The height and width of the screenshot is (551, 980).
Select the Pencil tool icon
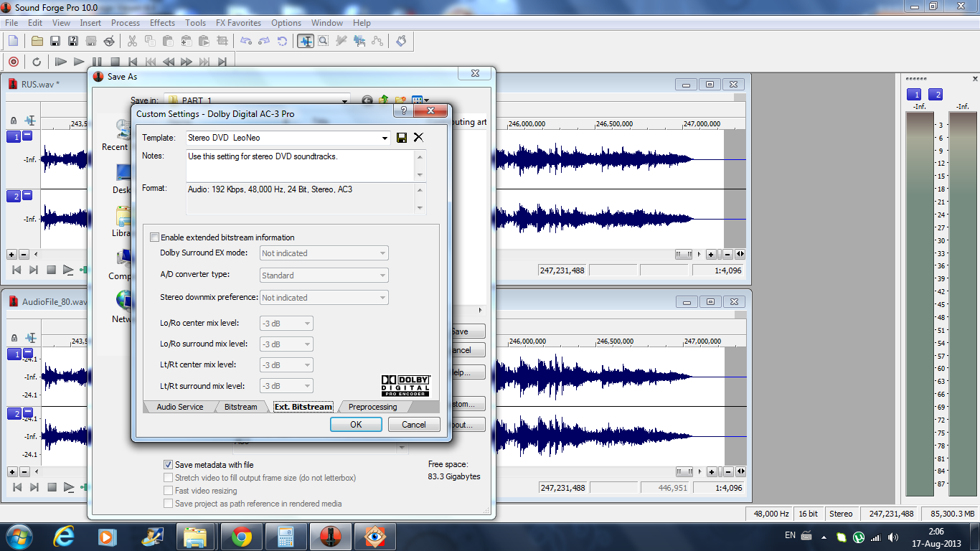tap(341, 41)
